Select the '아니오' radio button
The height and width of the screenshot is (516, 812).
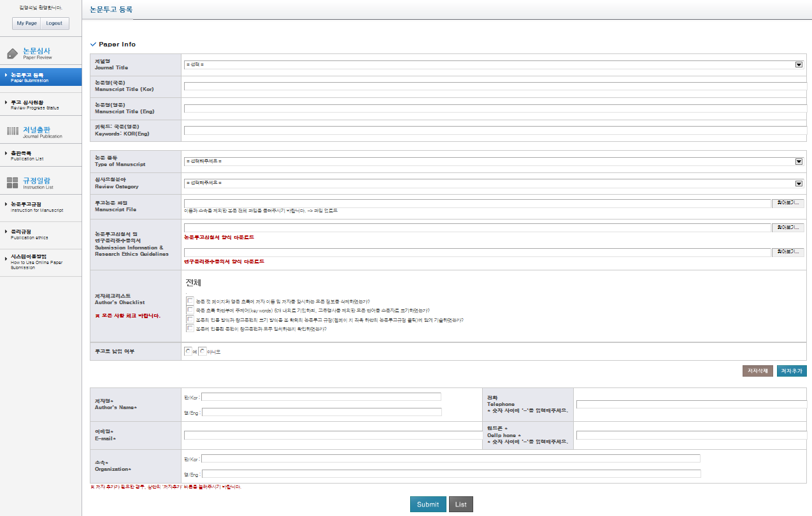[x=203, y=351]
